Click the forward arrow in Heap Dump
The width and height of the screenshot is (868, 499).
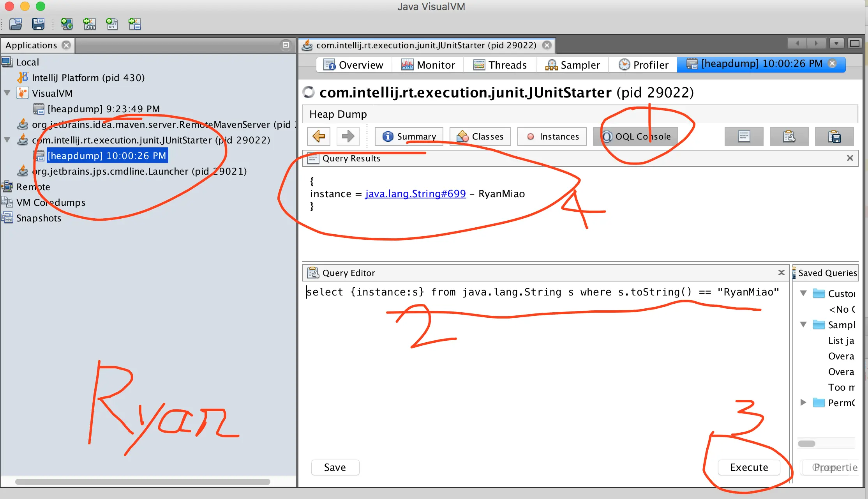(x=348, y=136)
